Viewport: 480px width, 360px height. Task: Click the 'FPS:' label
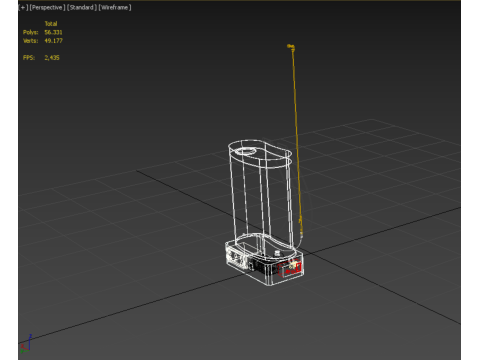[x=29, y=58]
